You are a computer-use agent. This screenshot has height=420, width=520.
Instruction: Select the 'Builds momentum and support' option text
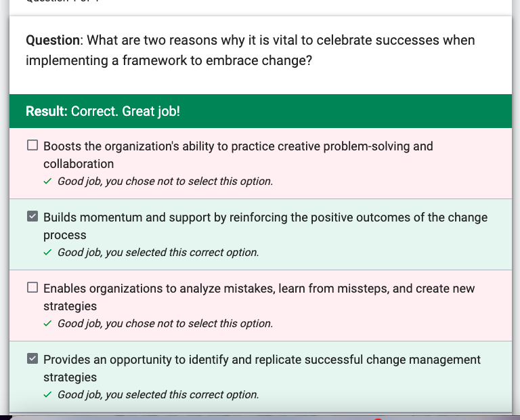[x=265, y=226]
